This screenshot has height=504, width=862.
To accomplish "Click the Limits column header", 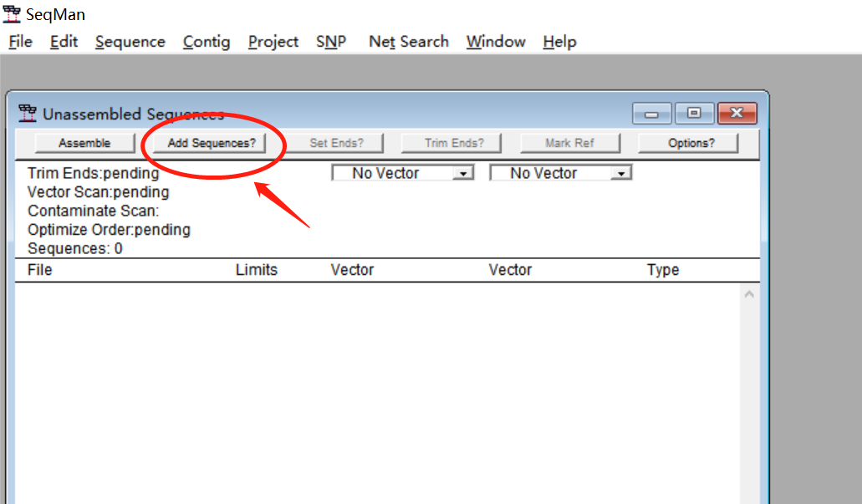I will (257, 270).
